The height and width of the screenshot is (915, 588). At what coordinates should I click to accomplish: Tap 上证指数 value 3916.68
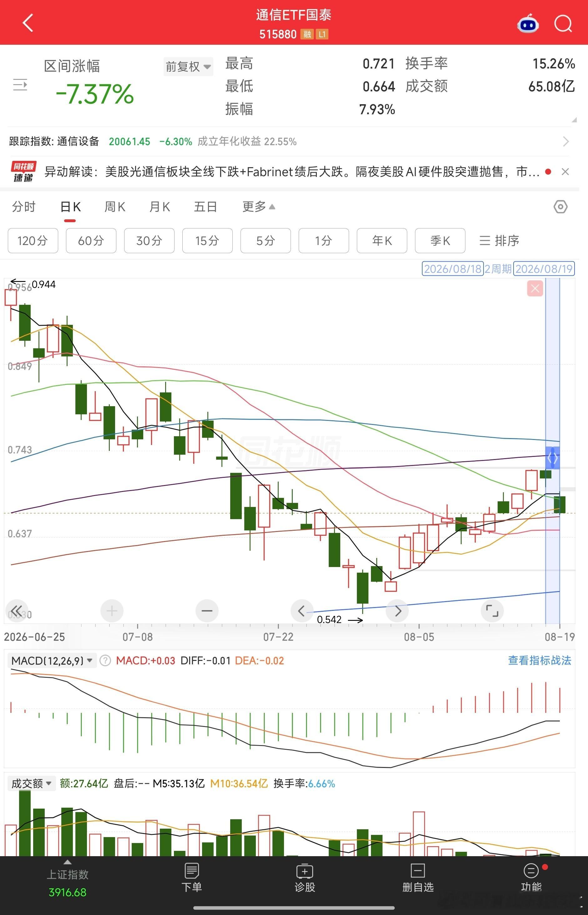pos(68,892)
